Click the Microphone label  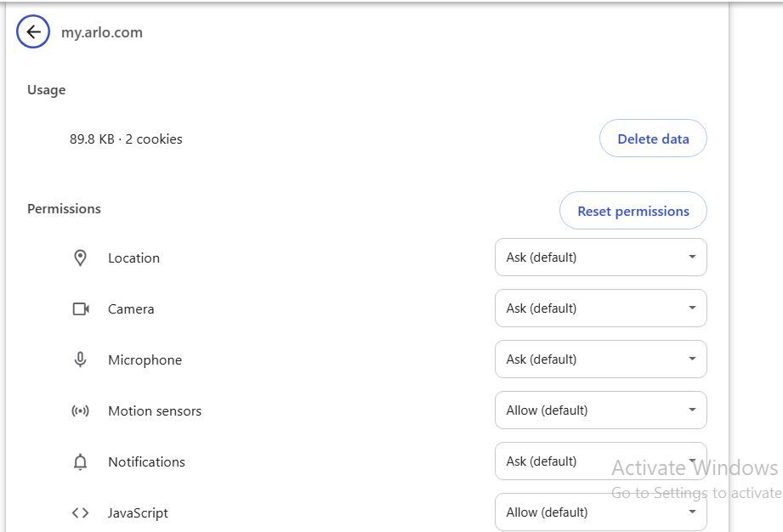(x=145, y=359)
